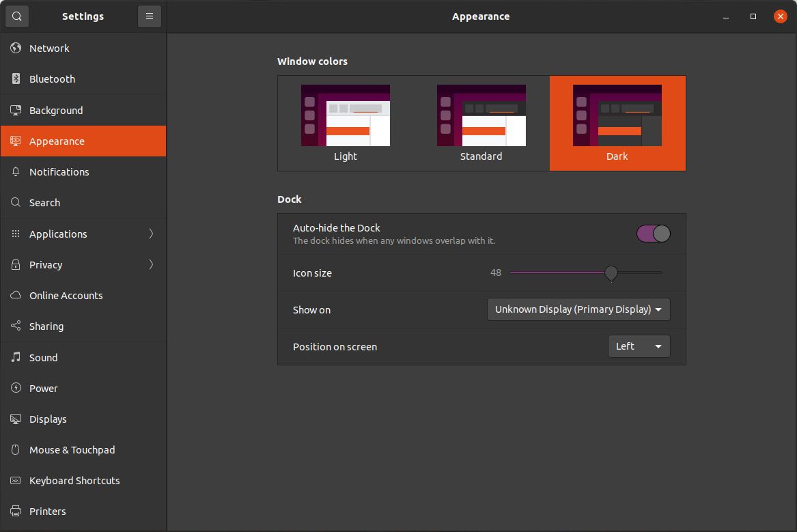Toggle Auto-hide the Dock switch
797x532 pixels.
click(653, 233)
